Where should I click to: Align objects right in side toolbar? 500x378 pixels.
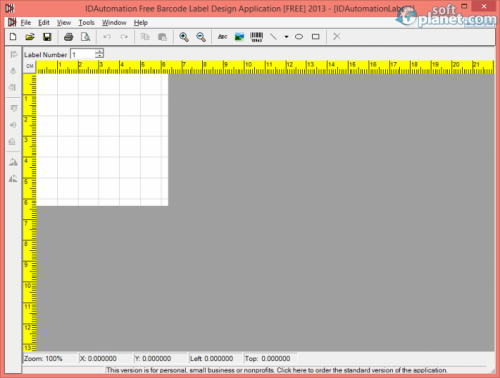13,87
